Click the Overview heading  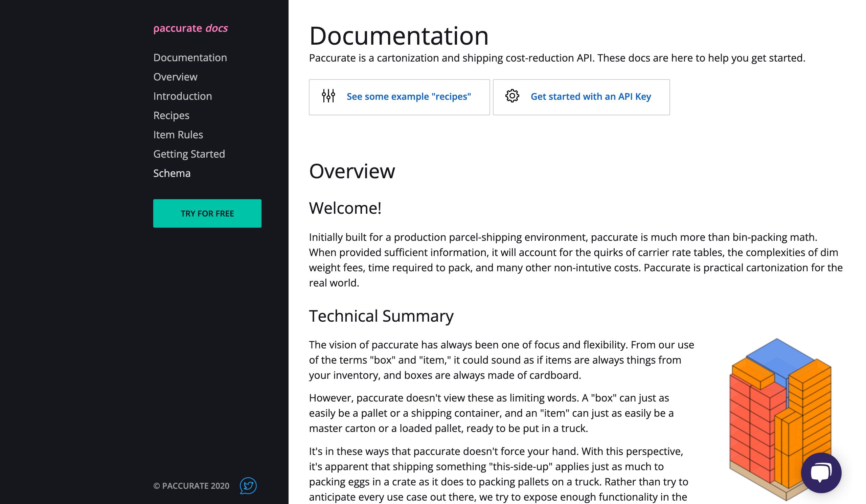pyautogui.click(x=352, y=171)
